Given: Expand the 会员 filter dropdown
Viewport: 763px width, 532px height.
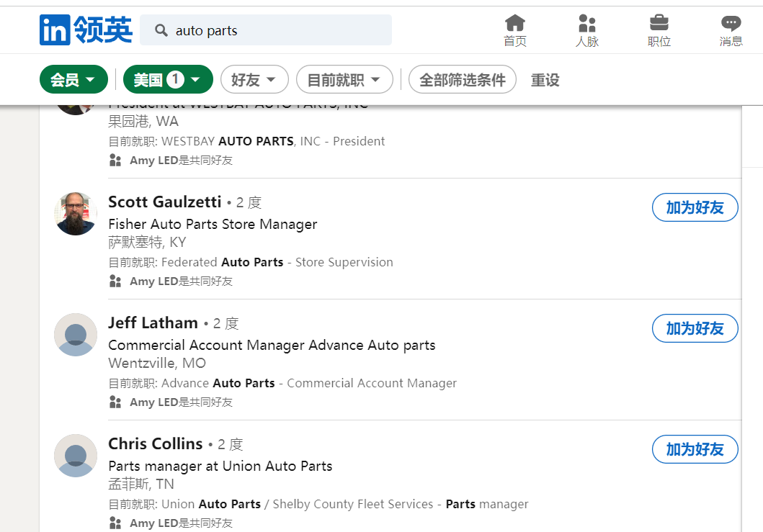Looking at the screenshot, I should [73, 79].
